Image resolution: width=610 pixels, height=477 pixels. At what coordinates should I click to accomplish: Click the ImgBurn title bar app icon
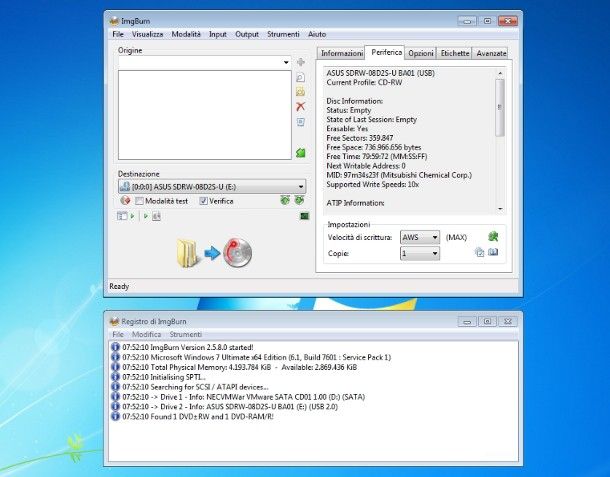(x=114, y=21)
